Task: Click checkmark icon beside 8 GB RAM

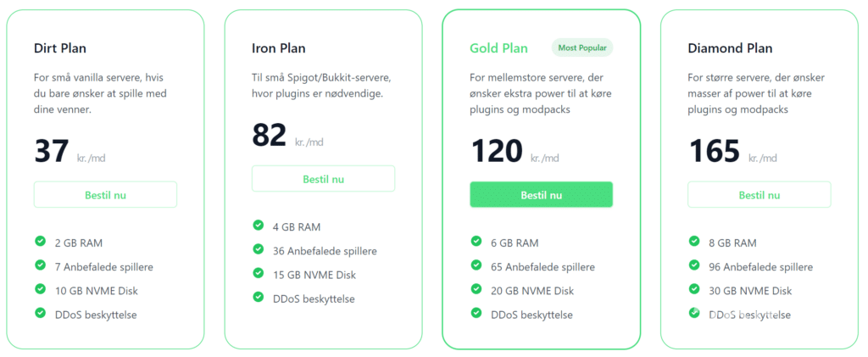Action: (694, 242)
